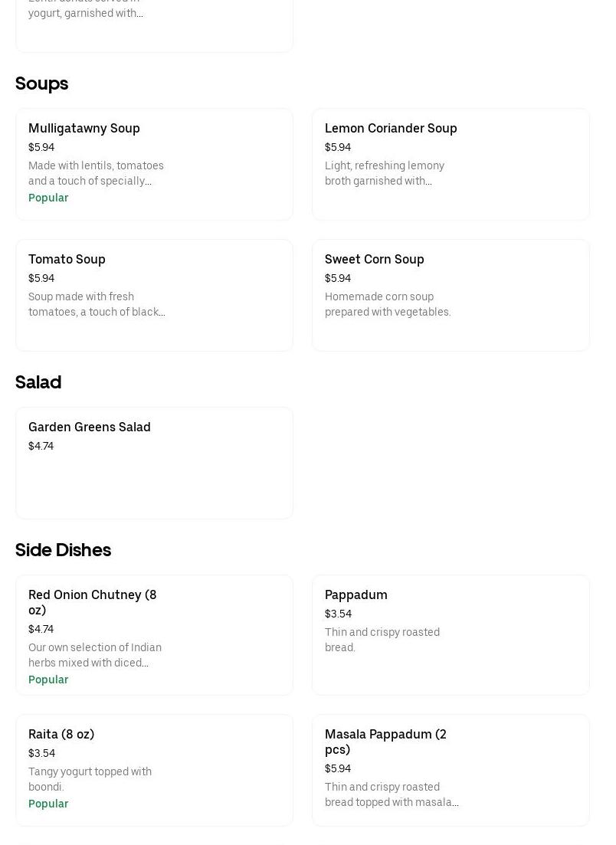The image size is (616, 845).
Task: Click the Popular label under Mulligatawny Soup
Action: pyautogui.click(x=48, y=198)
